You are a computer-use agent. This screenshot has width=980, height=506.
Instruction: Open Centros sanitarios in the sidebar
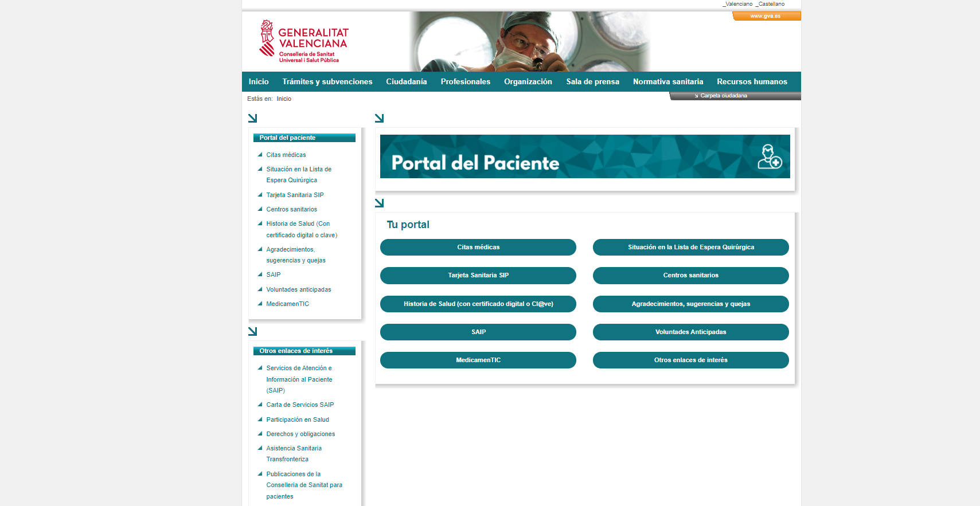(x=291, y=210)
